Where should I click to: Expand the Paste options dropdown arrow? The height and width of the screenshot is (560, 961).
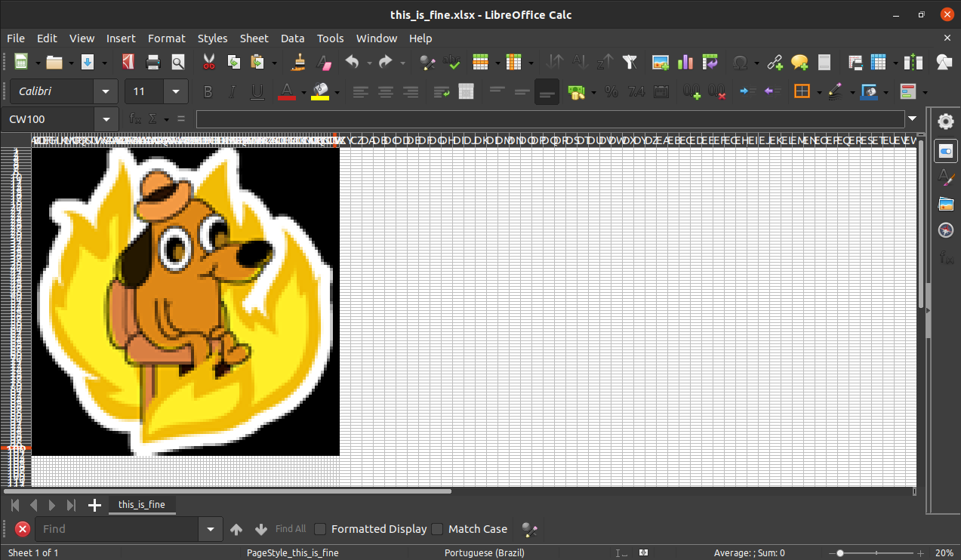pos(274,63)
